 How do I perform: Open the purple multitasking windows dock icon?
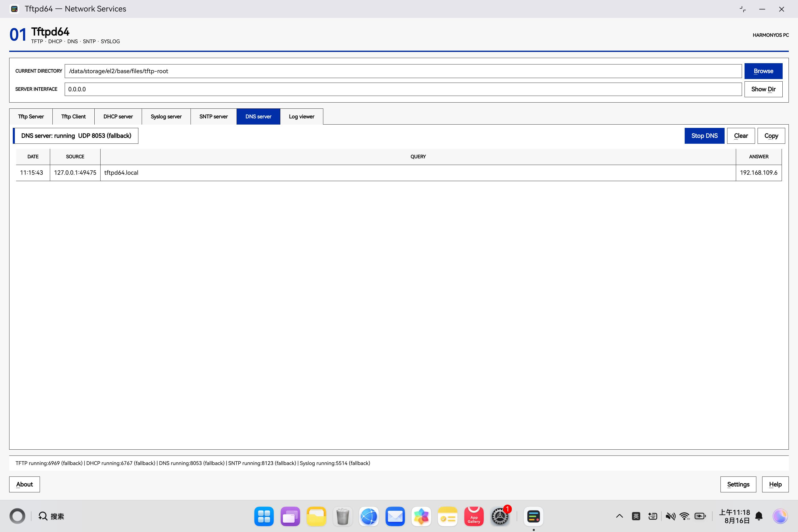tap(290, 516)
